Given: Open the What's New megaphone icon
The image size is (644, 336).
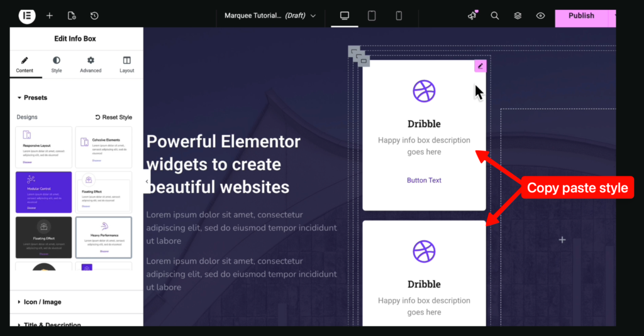Looking at the screenshot, I should (472, 16).
